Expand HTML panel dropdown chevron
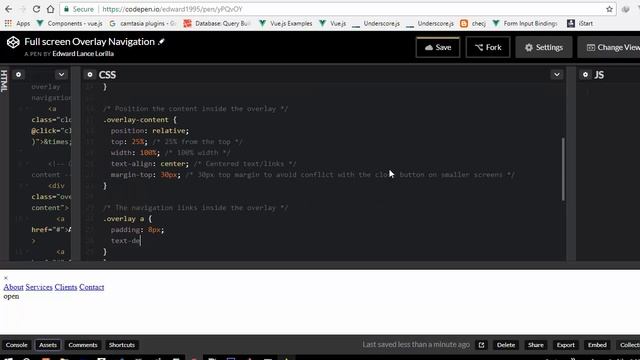 tap(61, 75)
